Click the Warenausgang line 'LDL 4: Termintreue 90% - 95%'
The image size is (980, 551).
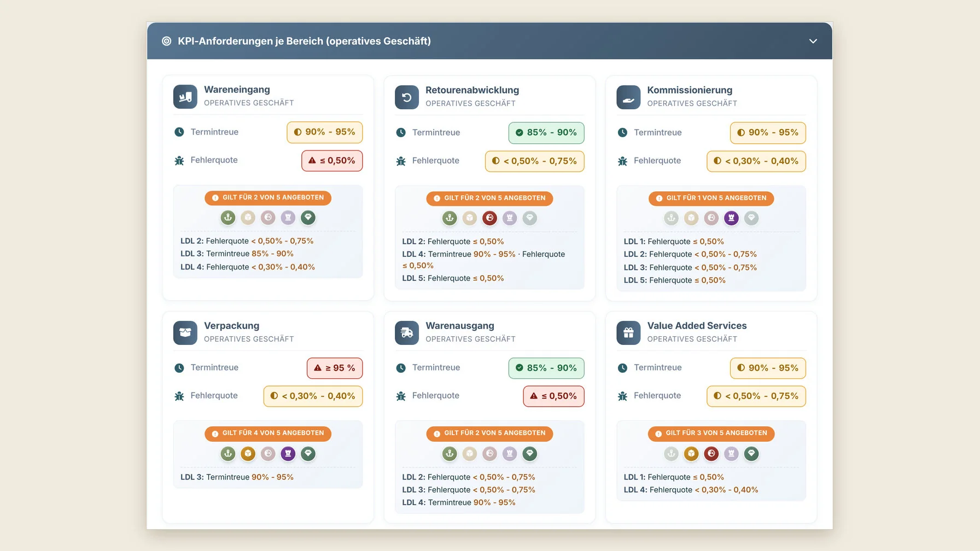(459, 502)
